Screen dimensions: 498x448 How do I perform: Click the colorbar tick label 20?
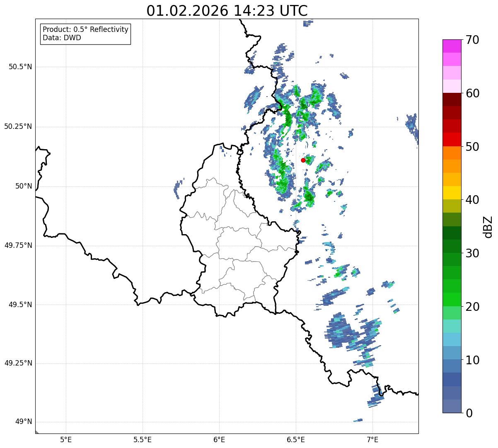[x=472, y=307]
